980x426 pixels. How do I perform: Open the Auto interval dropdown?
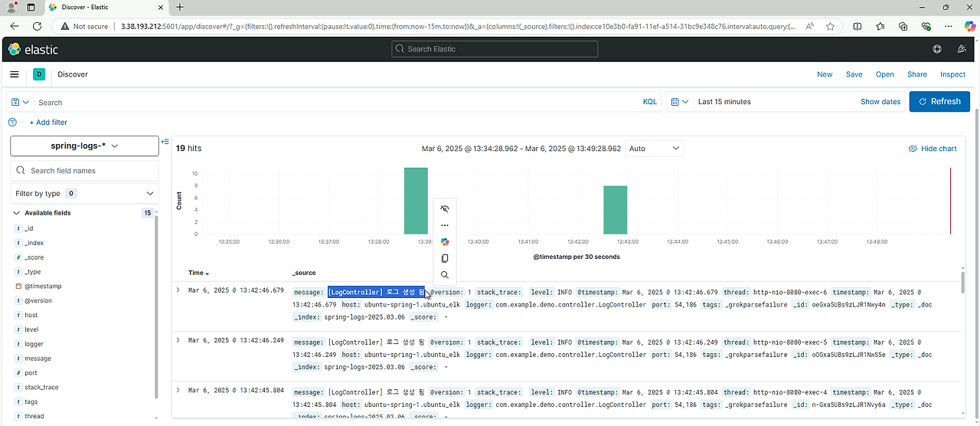[655, 149]
